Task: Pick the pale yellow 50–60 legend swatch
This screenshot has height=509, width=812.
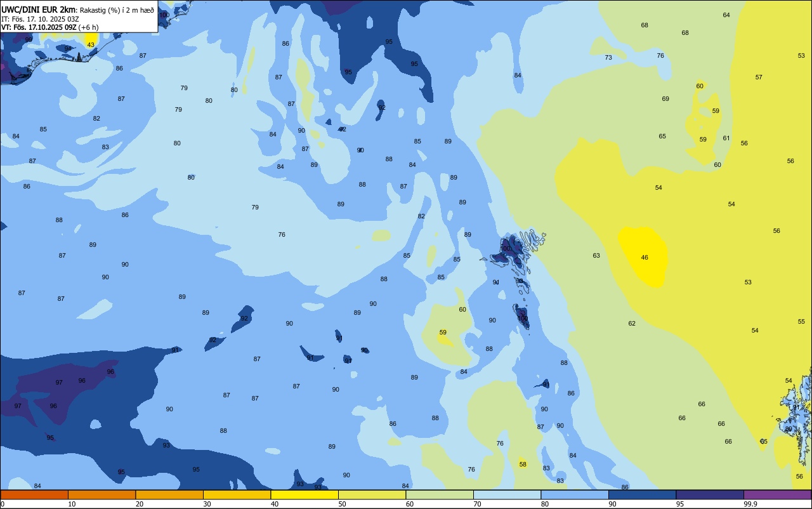Action: [x=372, y=494]
